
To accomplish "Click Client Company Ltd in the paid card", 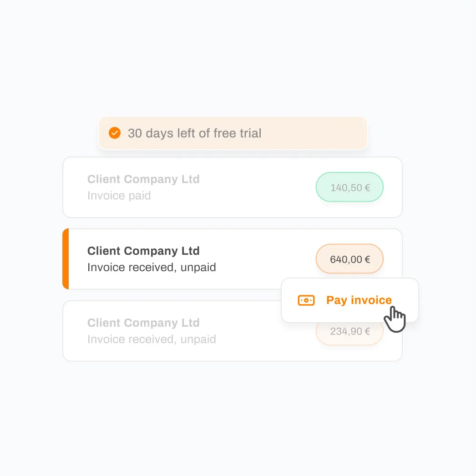I will [x=143, y=179].
